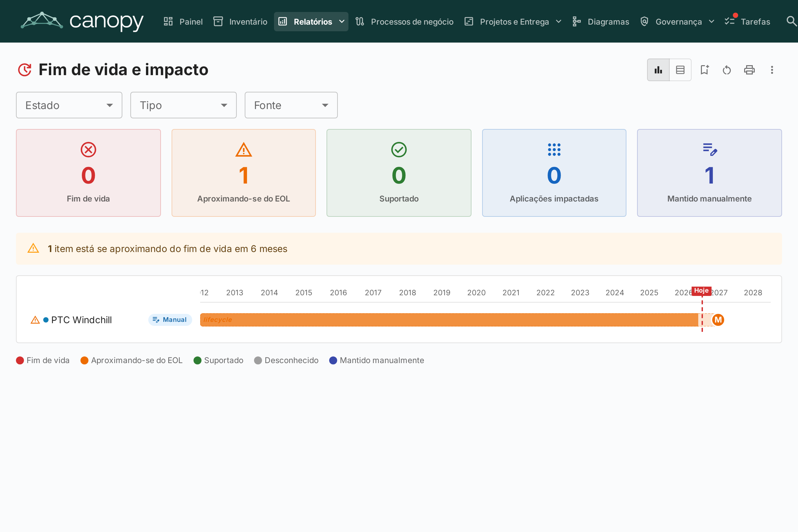Open the Tipo filter dropdown
The width and height of the screenshot is (798, 532).
pyautogui.click(x=184, y=105)
